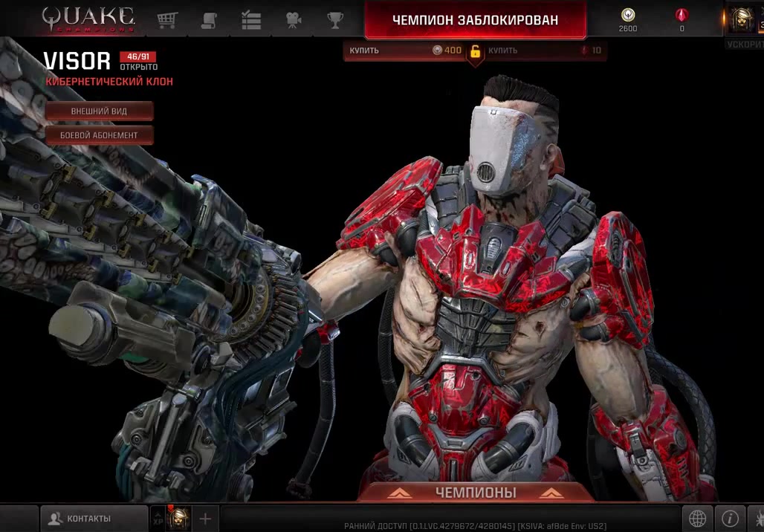Viewport: 764px width, 532px height.
Task: Click the platinum currency balance 2600
Action: coord(628,19)
